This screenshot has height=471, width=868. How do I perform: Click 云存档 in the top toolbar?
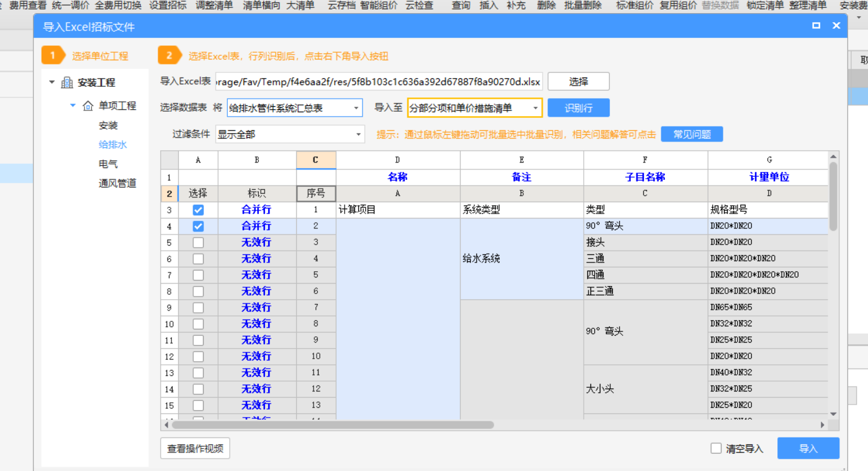click(342, 6)
